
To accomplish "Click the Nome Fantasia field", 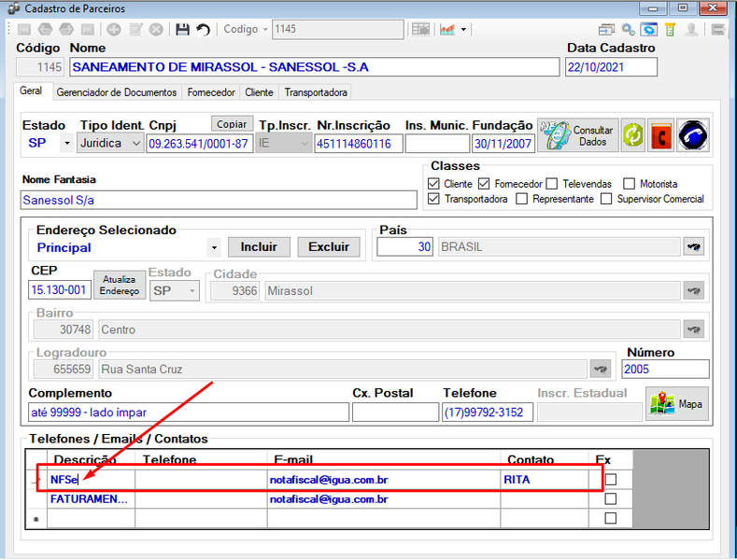I will click(219, 200).
